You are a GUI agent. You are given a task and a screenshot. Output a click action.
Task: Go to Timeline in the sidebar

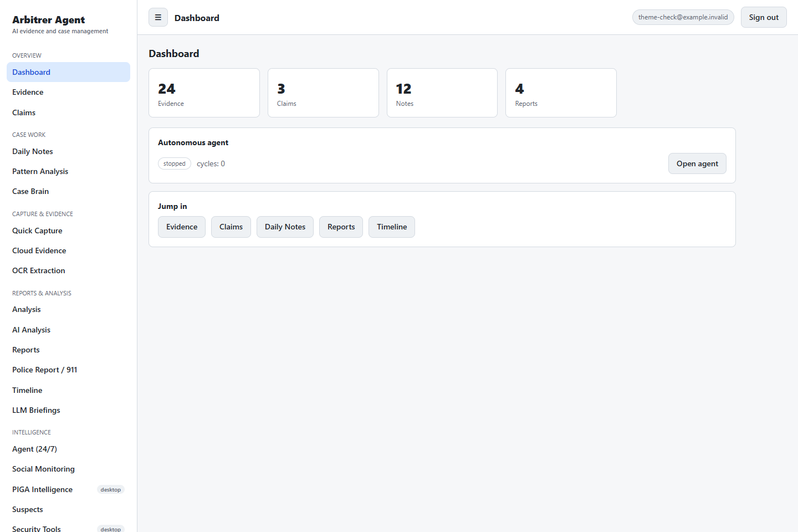(x=68, y=390)
